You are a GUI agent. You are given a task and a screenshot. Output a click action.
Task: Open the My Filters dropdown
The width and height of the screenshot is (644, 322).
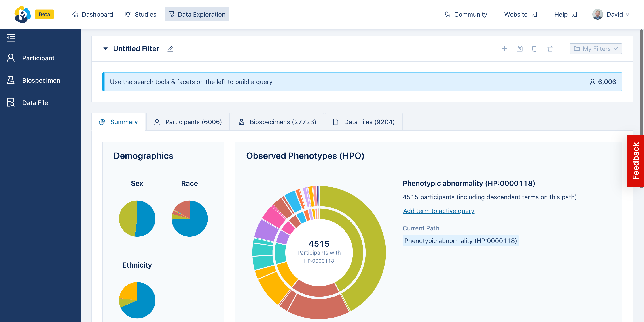click(595, 49)
